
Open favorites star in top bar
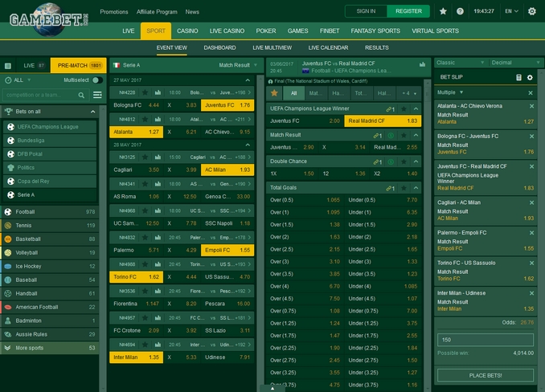pyautogui.click(x=443, y=11)
